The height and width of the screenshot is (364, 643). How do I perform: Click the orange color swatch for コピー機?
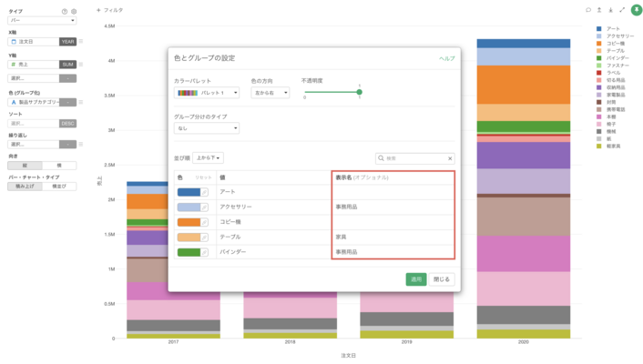click(x=189, y=222)
